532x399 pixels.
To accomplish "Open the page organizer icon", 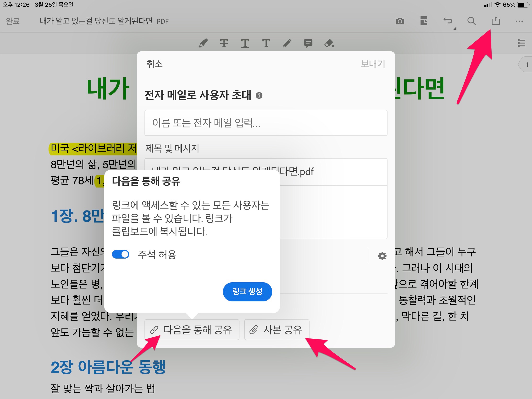I will (424, 21).
